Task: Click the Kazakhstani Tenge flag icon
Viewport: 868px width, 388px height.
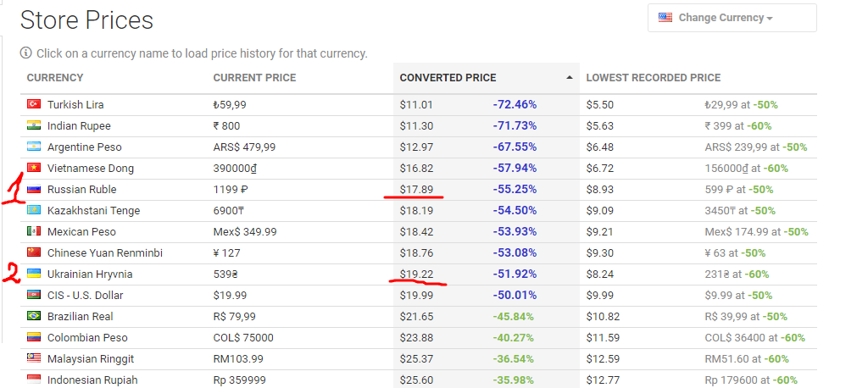Action: 34,210
